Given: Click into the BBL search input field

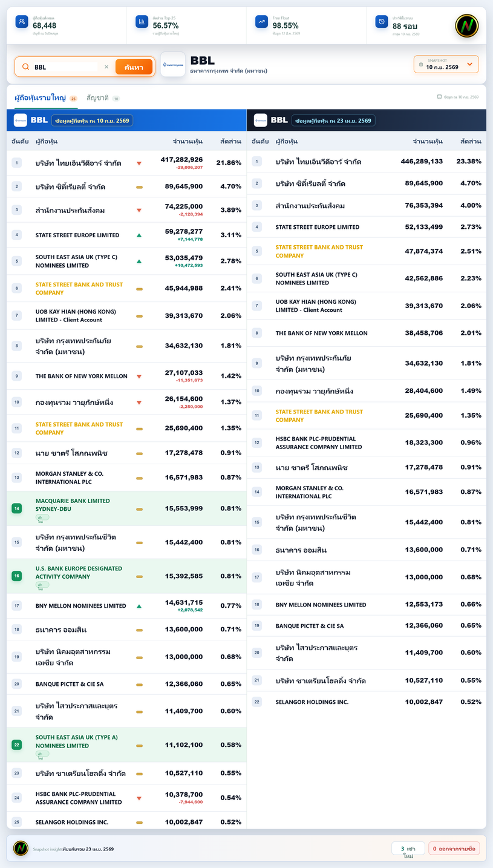Looking at the screenshot, I should pyautogui.click(x=65, y=67).
